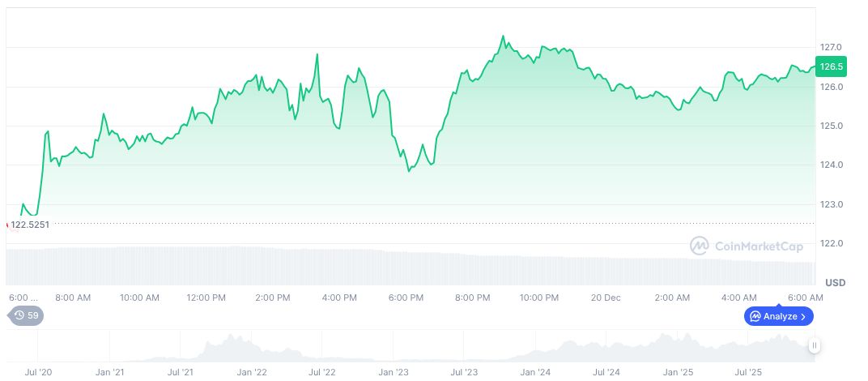
Task: Click the 8:00 AM time axis label
Action: 74,298
